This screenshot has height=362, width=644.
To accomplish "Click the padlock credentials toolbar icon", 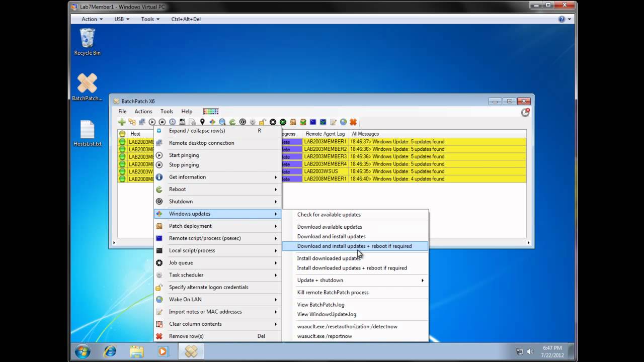I will [x=263, y=122].
